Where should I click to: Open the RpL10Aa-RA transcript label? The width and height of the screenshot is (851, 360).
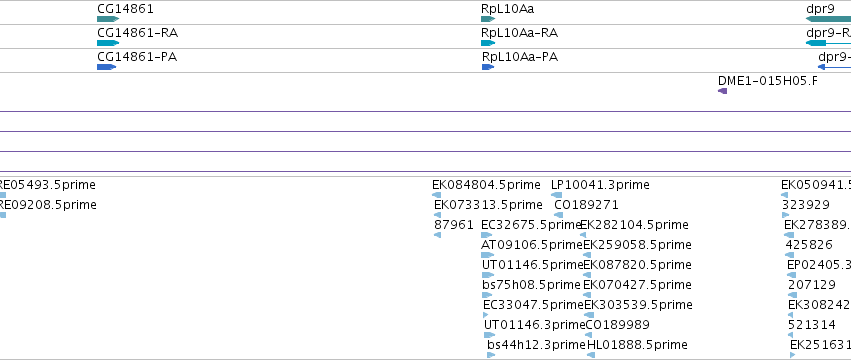[519, 33]
